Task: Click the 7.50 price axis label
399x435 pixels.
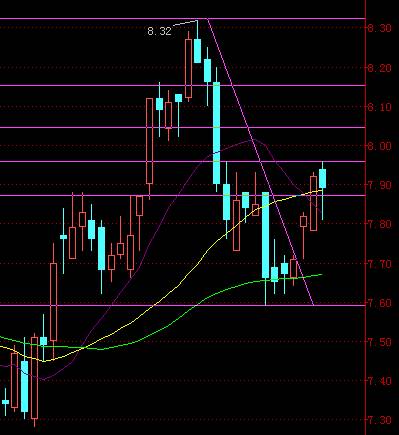Action: [x=379, y=342]
